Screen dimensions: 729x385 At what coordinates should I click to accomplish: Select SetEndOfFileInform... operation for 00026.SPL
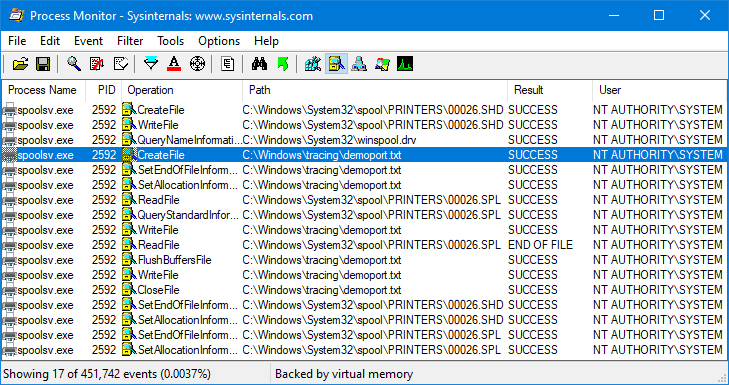(188, 335)
